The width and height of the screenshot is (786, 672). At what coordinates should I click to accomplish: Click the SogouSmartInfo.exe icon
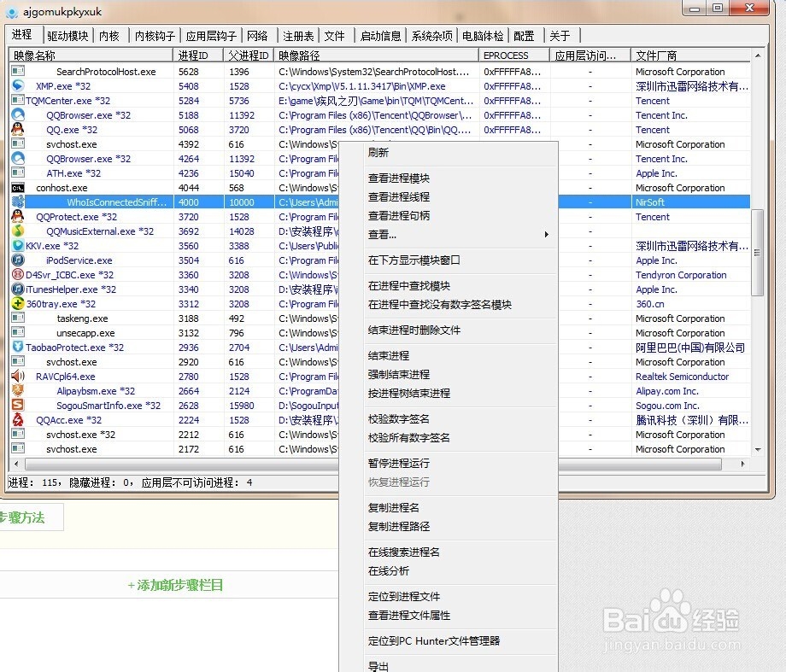tap(18, 405)
